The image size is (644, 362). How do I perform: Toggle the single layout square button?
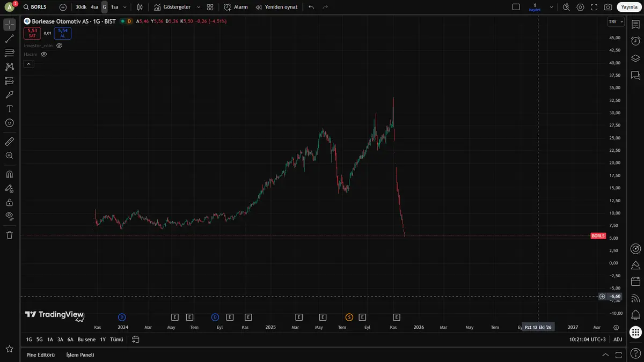pyautogui.click(x=516, y=7)
